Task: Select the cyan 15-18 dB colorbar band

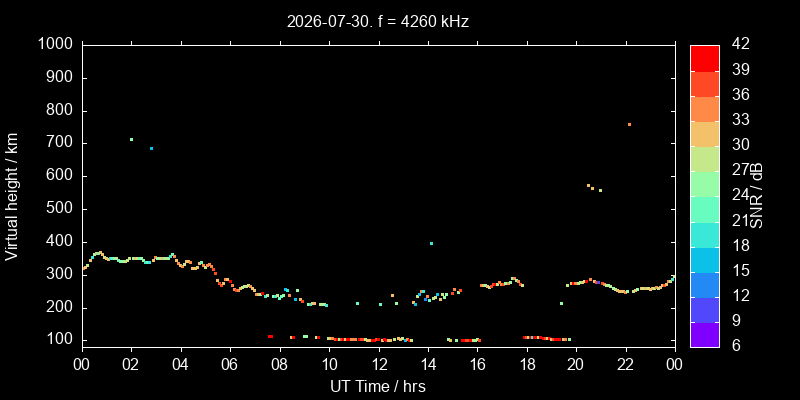Action: (705, 259)
